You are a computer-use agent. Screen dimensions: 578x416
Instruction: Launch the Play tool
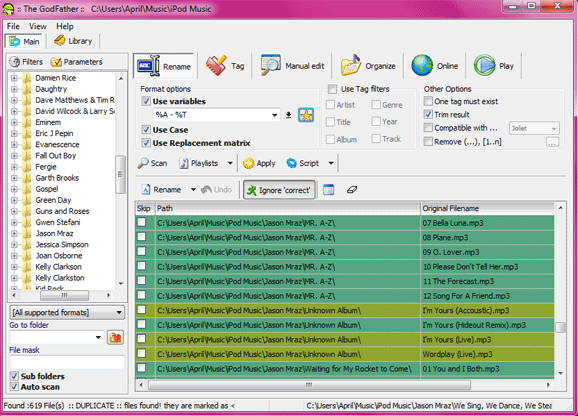pos(493,66)
